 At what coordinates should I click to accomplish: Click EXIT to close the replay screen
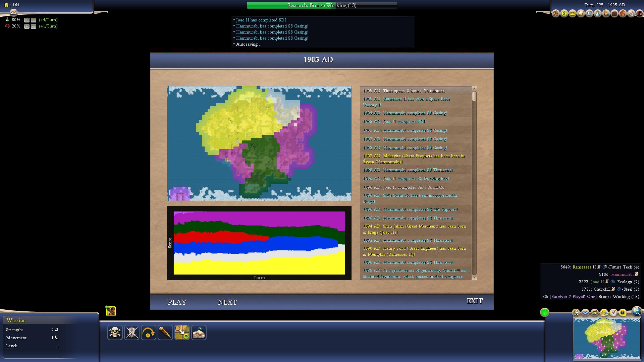pos(475,301)
